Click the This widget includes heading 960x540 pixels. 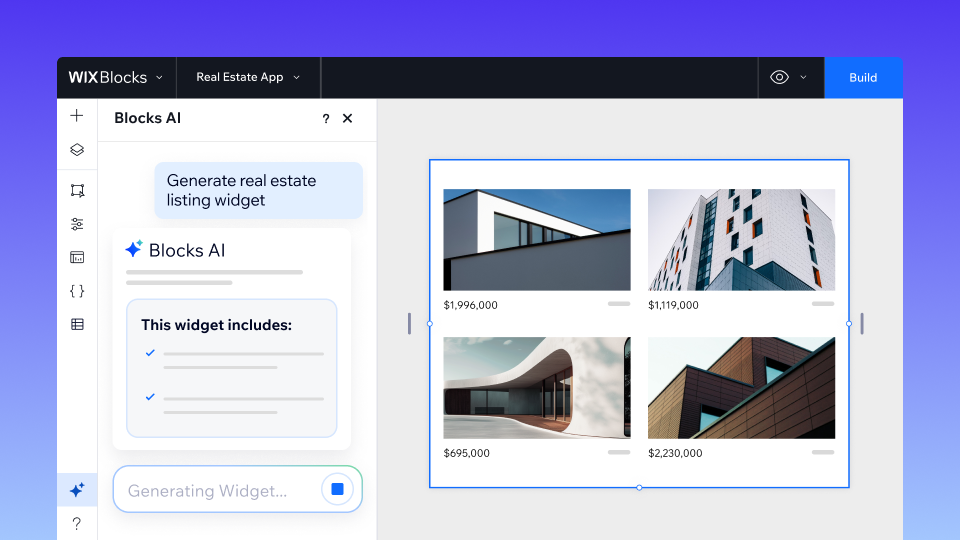[217, 325]
